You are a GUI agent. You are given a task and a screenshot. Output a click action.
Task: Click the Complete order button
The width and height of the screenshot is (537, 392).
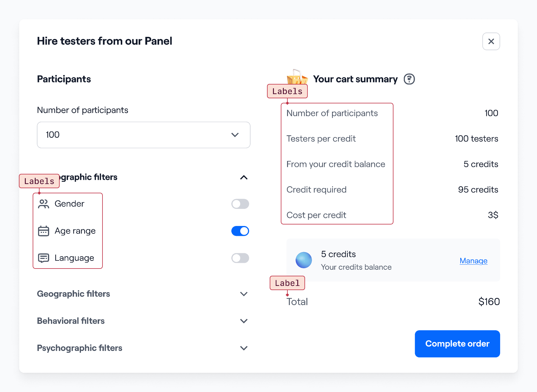457,344
